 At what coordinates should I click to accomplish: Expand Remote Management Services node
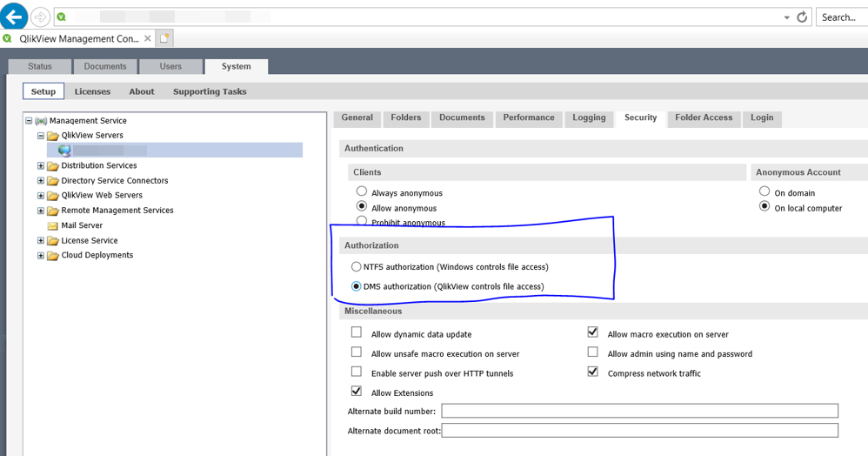40,210
